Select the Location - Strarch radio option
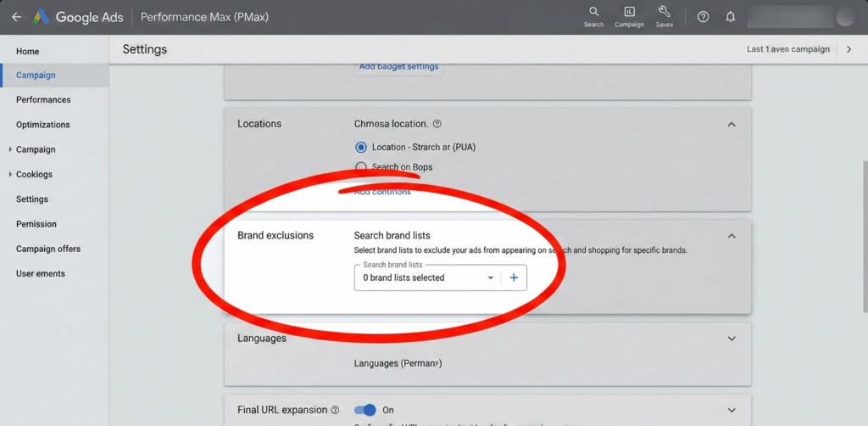Screen dimensions: 868x426 click(361, 147)
